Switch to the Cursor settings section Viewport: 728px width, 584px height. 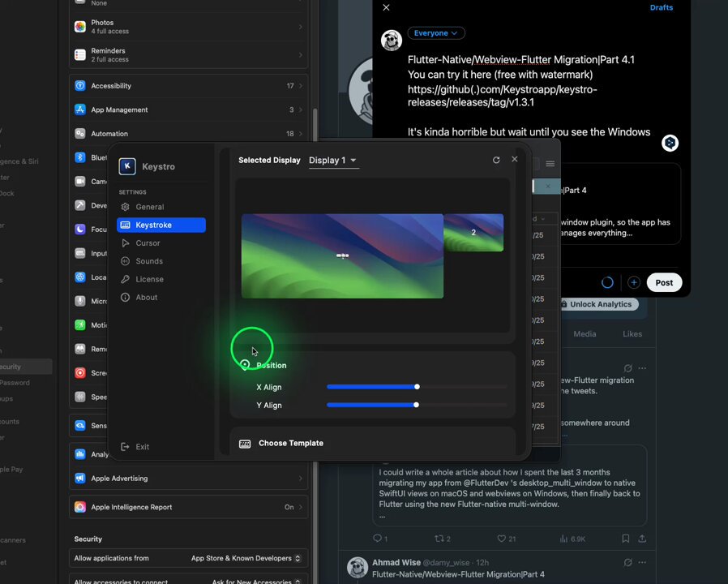[148, 243]
